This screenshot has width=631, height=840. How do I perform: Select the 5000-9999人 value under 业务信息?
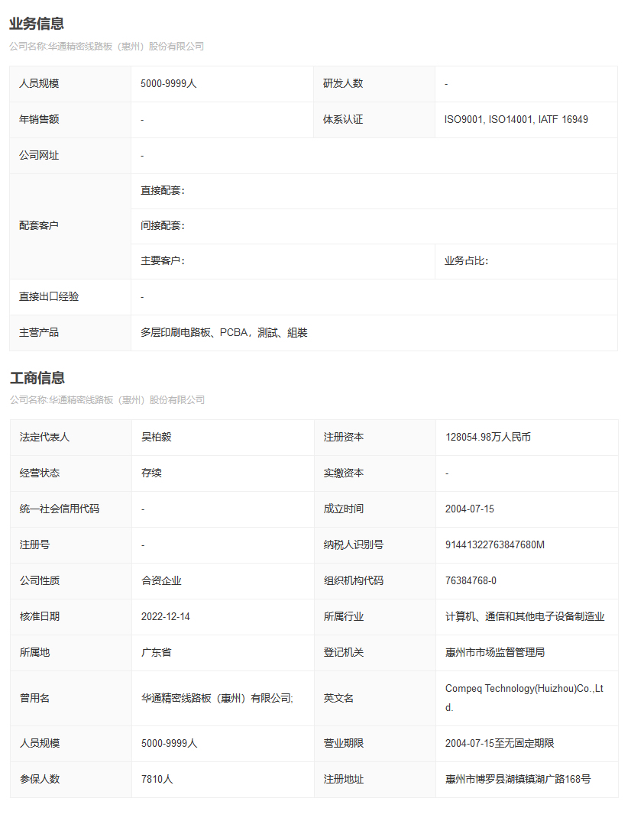coord(168,83)
